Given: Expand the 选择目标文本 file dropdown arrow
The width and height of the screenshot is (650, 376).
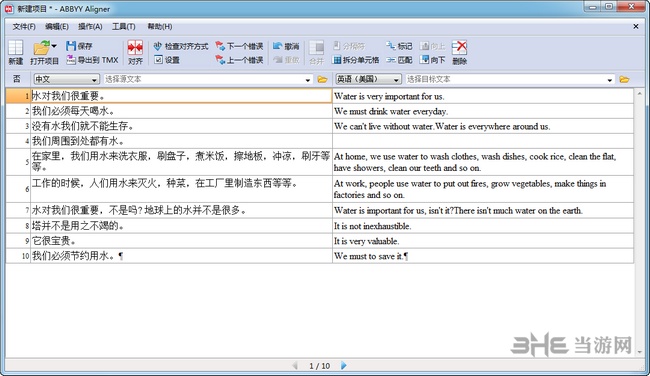Looking at the screenshot, I should coord(610,80).
